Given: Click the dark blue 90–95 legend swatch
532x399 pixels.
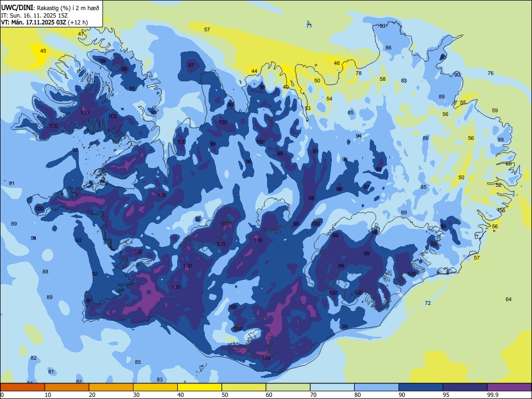Looking at the screenshot, I should click(421, 387).
